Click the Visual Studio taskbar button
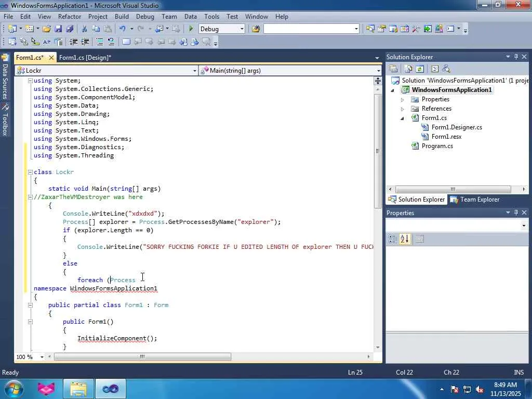Viewport: 532px width, 399px height. click(x=110, y=389)
